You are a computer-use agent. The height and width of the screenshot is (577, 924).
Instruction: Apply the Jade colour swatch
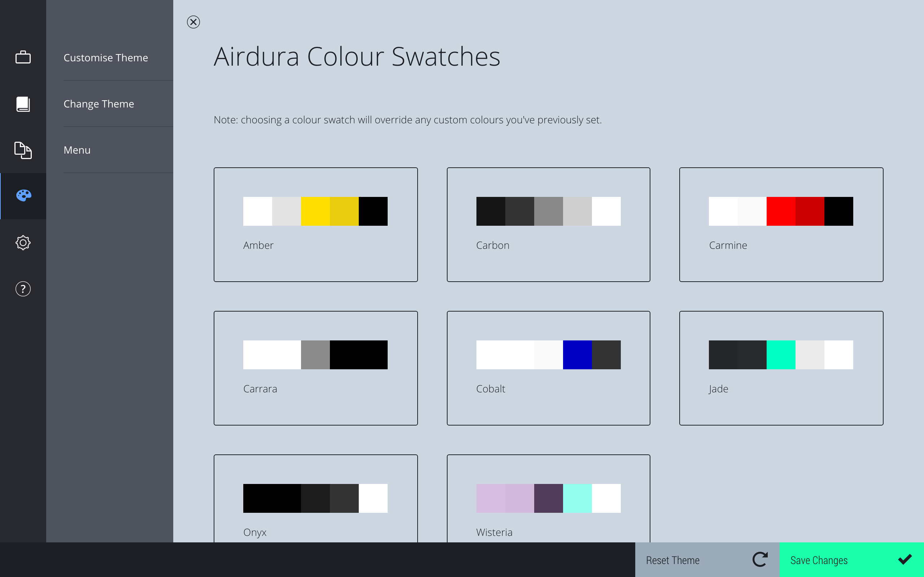781,368
